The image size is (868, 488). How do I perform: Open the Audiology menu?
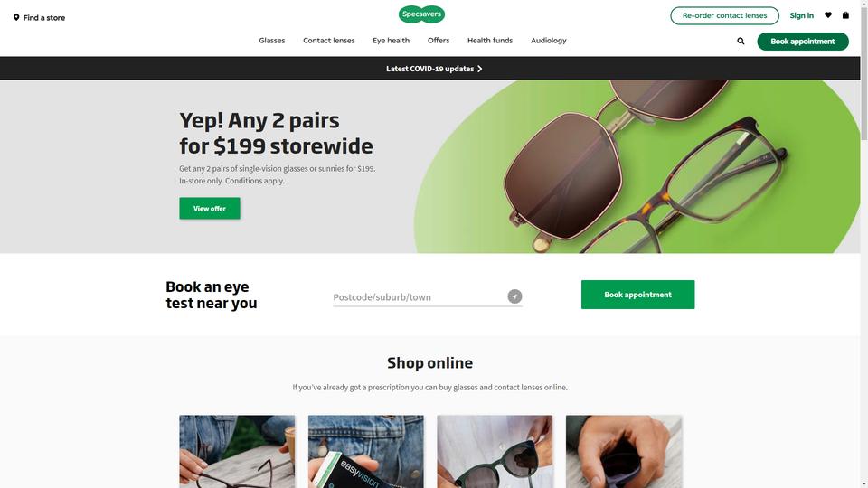pyautogui.click(x=549, y=41)
